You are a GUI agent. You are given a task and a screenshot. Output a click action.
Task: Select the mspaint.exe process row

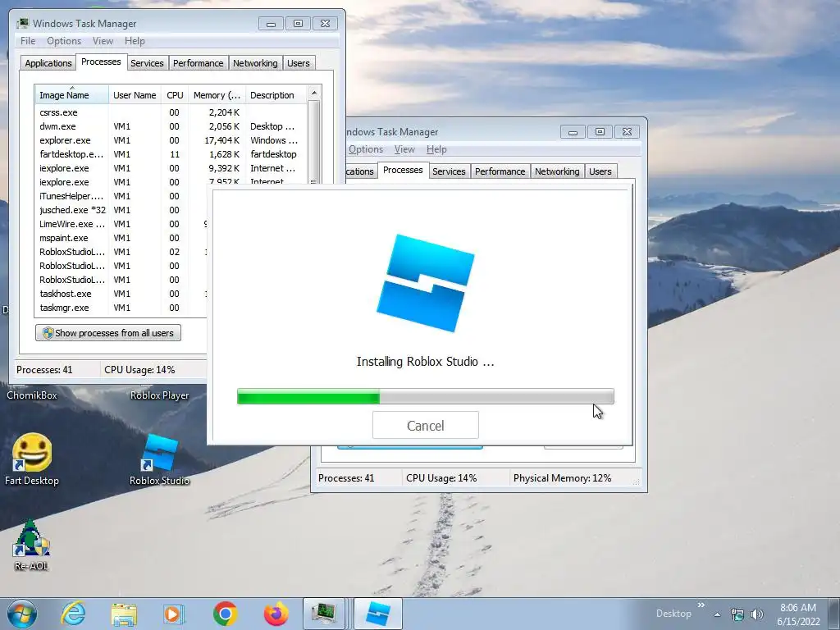tap(121, 238)
